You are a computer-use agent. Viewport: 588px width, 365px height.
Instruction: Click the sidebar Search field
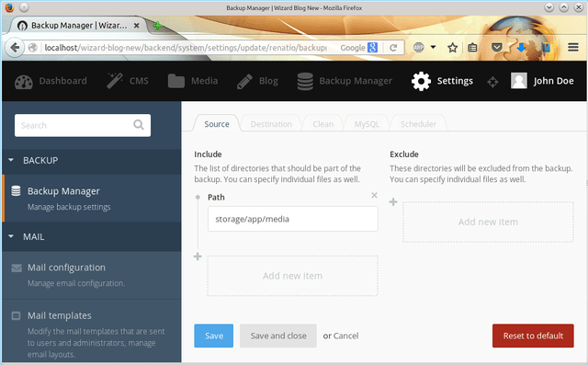[83, 125]
